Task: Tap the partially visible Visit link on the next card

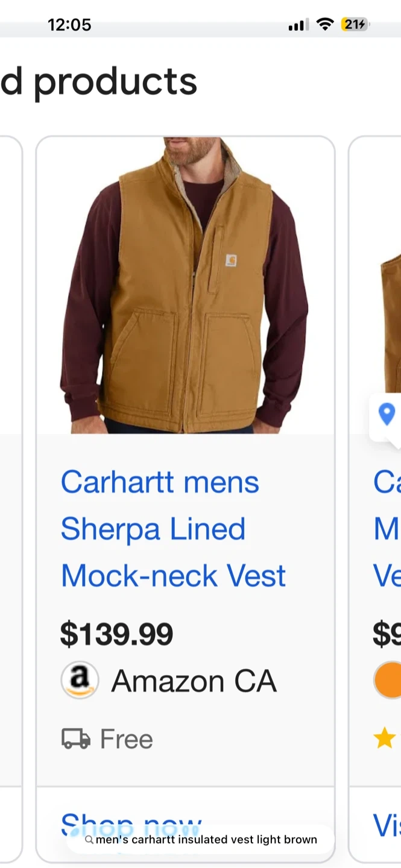Action: (x=387, y=825)
